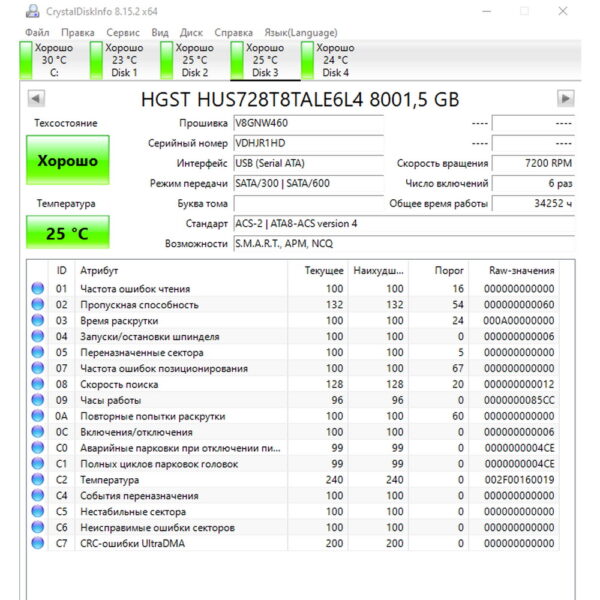This screenshot has width=600, height=600.
Task: Click the green Хорошо health status button
Action: pos(68,160)
